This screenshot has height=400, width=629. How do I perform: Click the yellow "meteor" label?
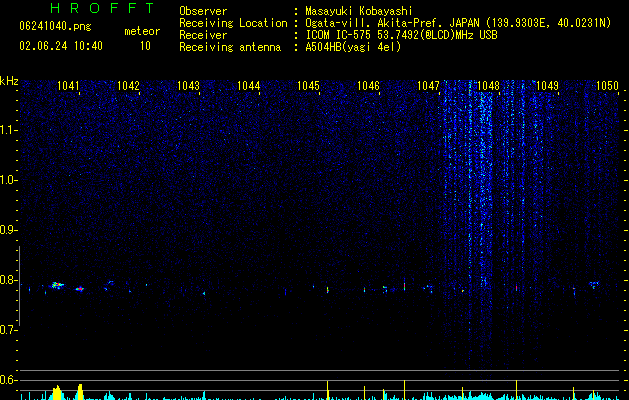(x=142, y=31)
